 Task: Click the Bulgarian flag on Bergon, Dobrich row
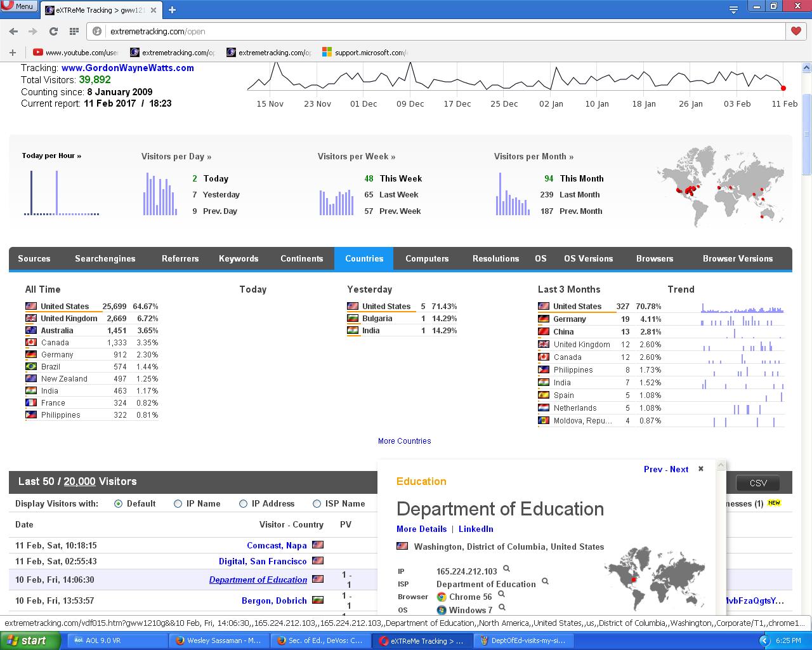(318, 600)
